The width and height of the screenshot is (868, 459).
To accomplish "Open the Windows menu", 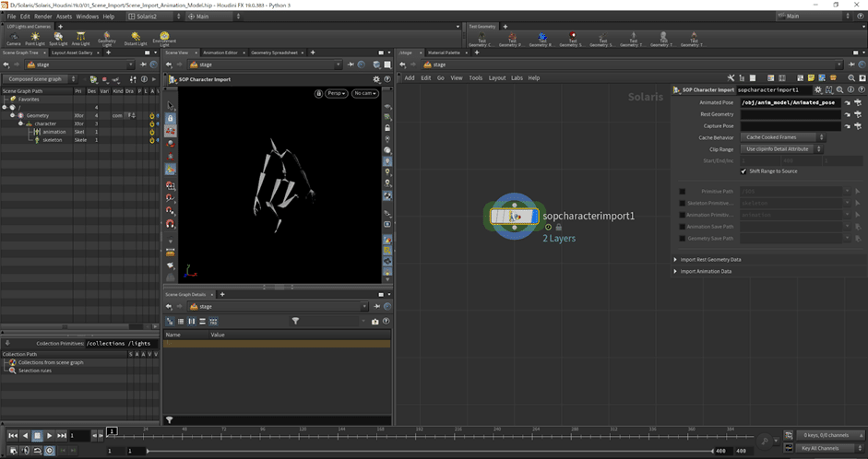I will click(87, 16).
